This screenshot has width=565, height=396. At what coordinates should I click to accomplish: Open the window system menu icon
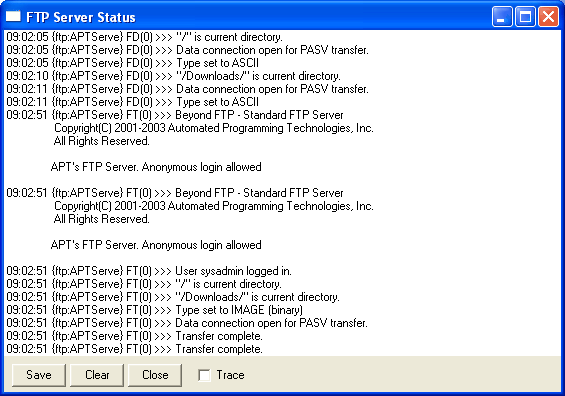click(x=13, y=16)
